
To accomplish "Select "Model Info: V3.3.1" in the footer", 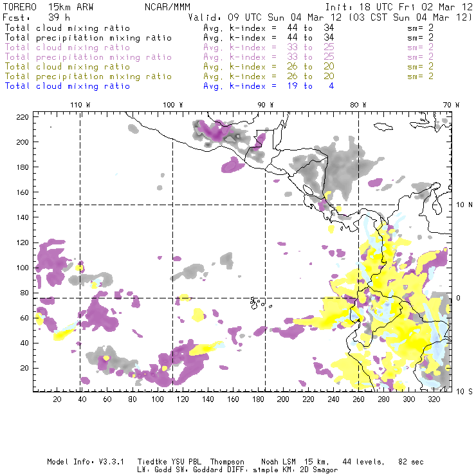I will pos(86,462).
